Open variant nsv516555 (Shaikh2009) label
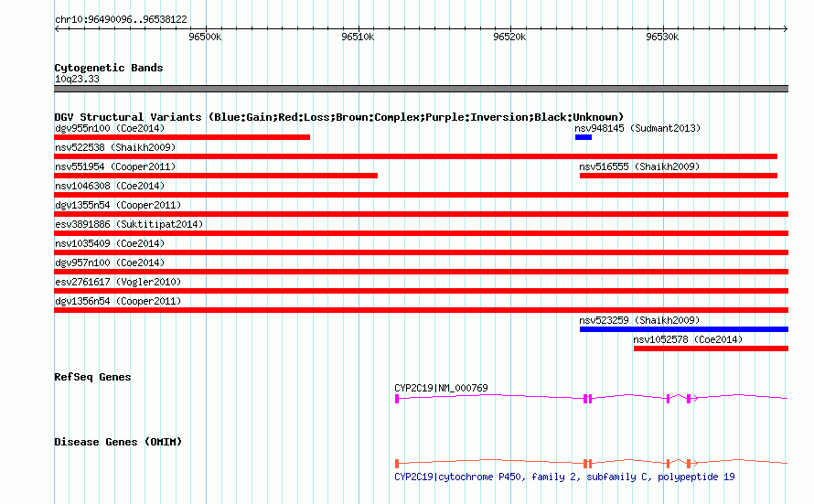Viewport: 814px width, 504px height. [639, 166]
